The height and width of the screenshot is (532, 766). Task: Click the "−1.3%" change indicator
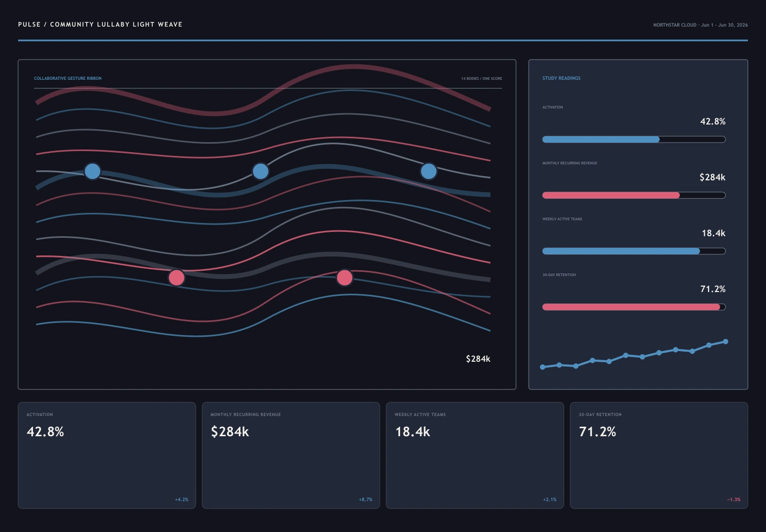(734, 500)
